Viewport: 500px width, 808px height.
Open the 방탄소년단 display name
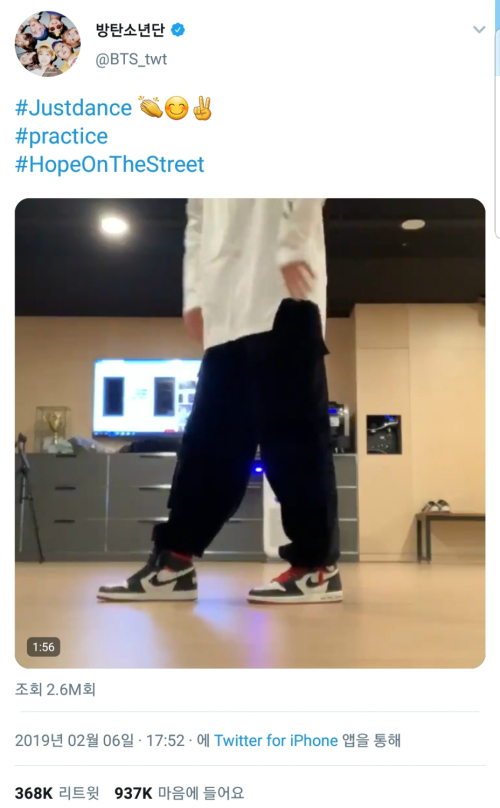(x=130, y=30)
